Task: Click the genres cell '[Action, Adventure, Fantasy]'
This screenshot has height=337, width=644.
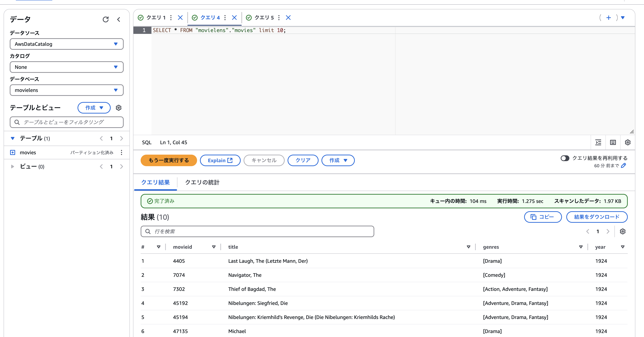Action: [515, 289]
